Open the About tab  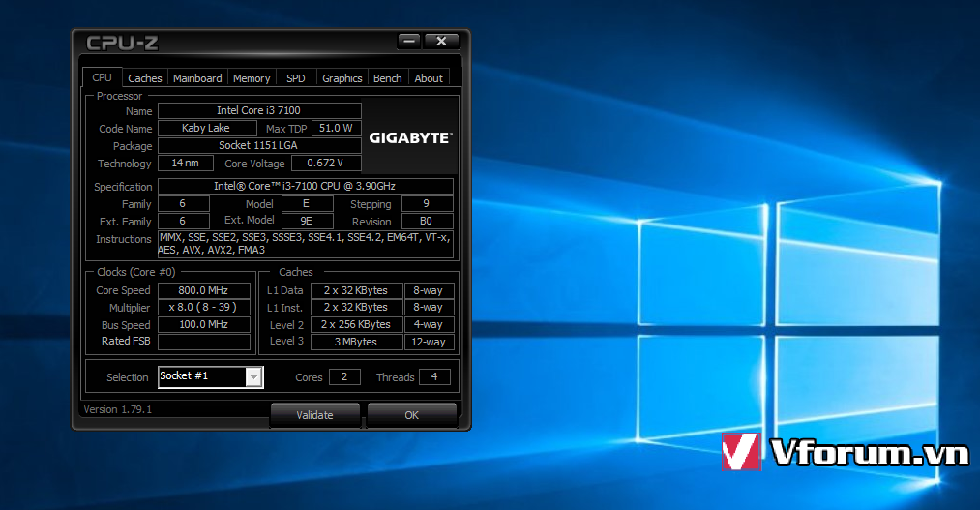pos(429,78)
